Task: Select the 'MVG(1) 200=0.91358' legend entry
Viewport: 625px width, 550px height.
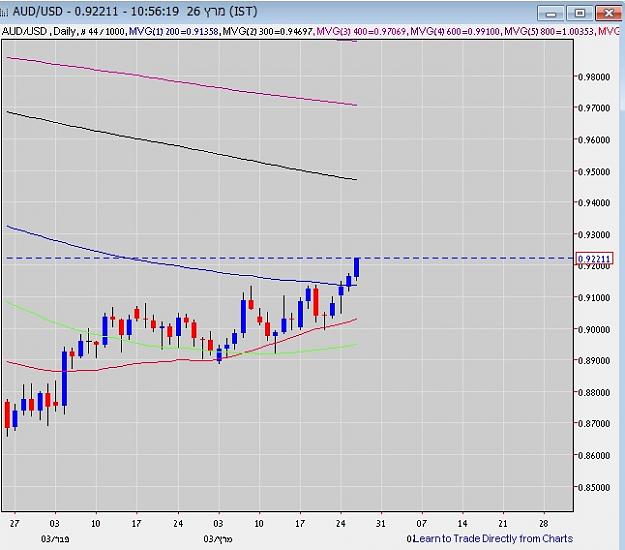Action: [174, 31]
